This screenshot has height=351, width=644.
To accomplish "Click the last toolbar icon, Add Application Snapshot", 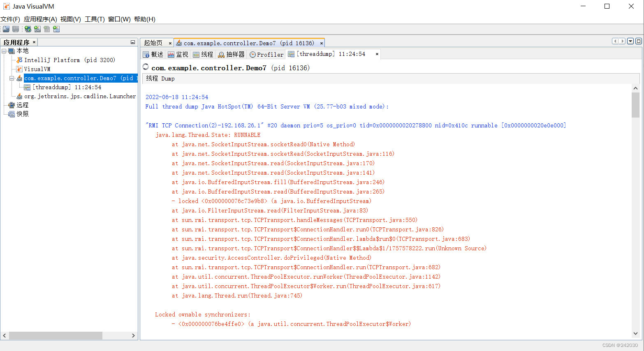I will [56, 29].
